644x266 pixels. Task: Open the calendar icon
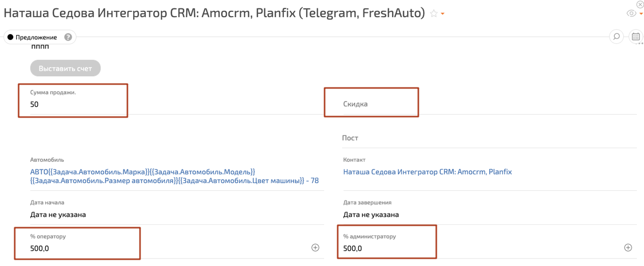636,37
